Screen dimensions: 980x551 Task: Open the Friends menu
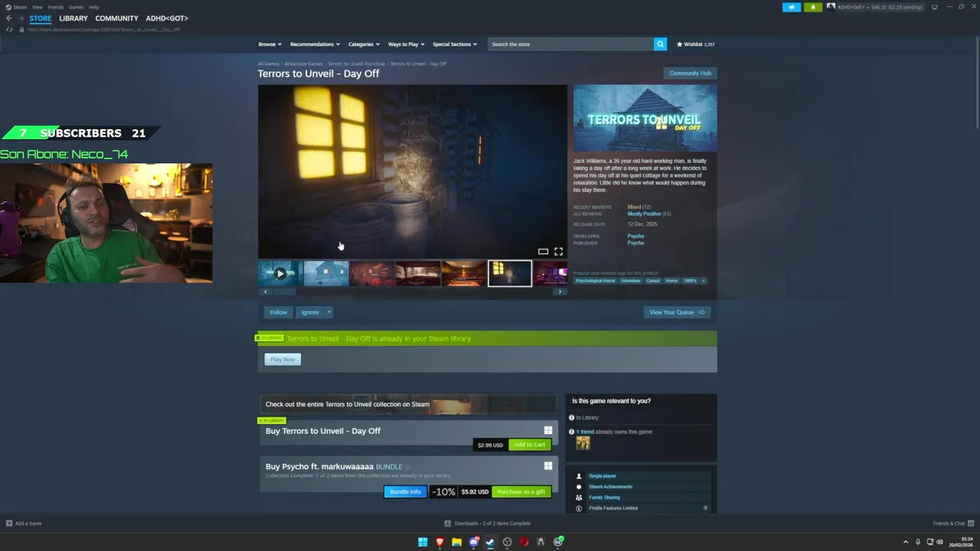56,7
